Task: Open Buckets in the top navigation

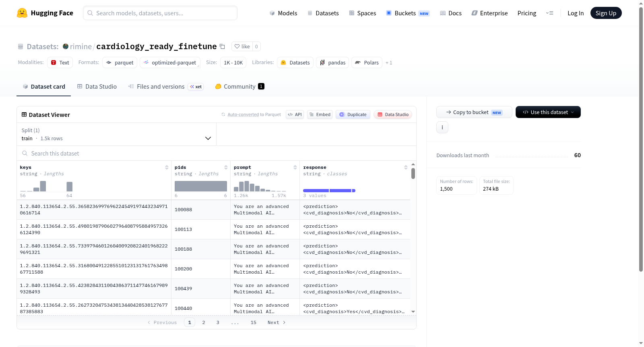Action: click(x=408, y=13)
